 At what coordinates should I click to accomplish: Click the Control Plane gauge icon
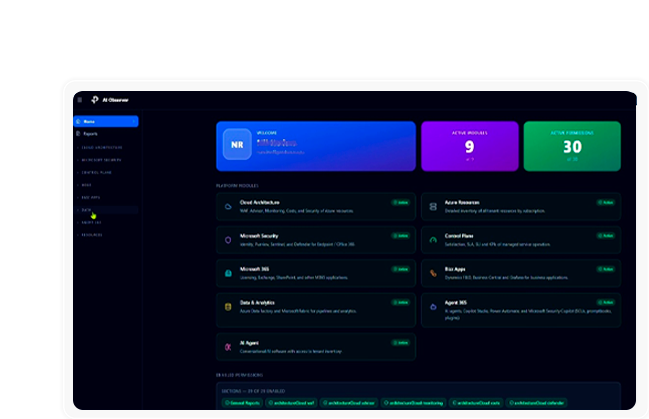pos(433,240)
